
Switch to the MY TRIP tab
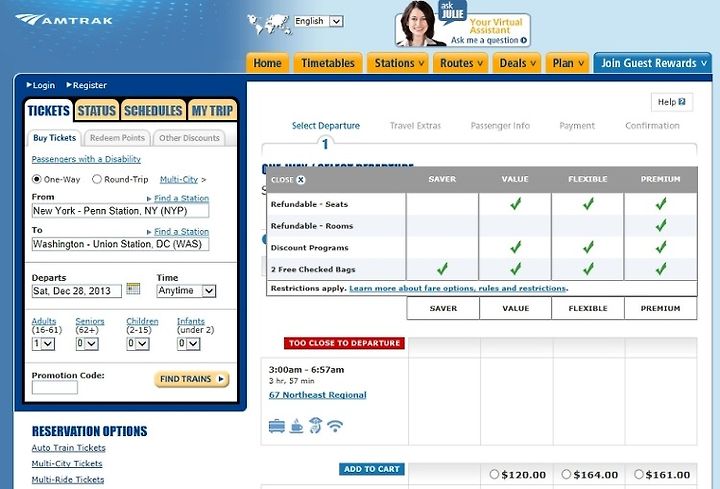click(212, 111)
